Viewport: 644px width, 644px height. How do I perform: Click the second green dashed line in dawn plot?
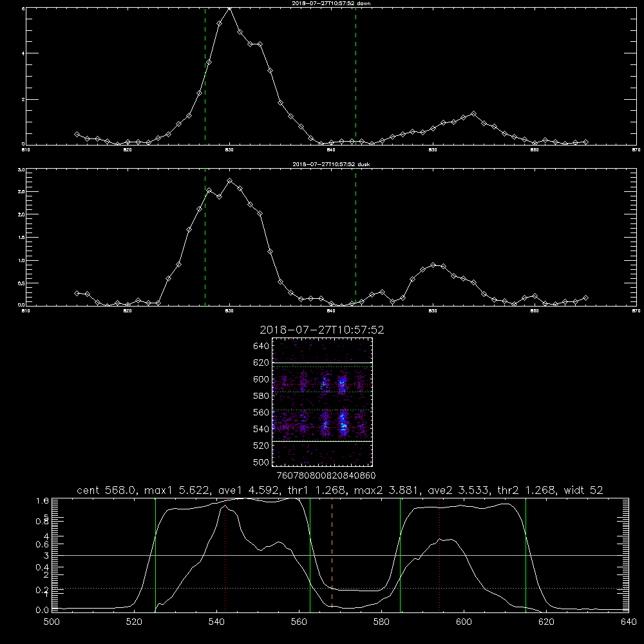click(x=355, y=76)
